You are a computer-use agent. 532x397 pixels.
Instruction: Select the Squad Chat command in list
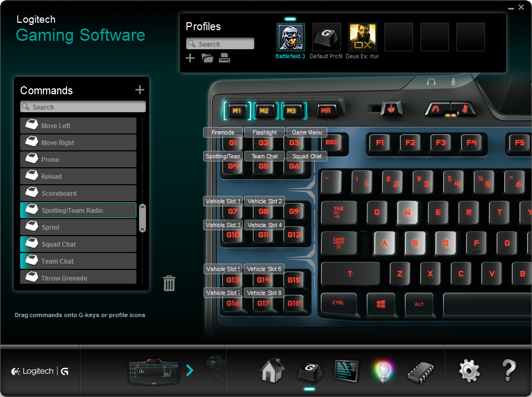[x=78, y=244]
